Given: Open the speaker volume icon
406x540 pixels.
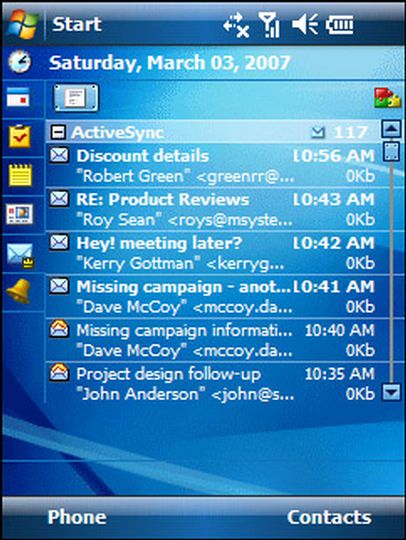Looking at the screenshot, I should click(x=305, y=24).
